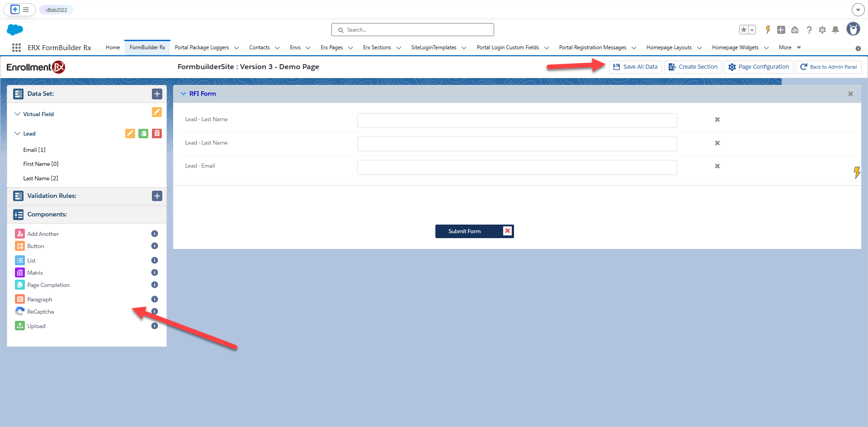Screen dimensions: 868x427
Task: Collapse the RFI Form section
Action: click(x=184, y=94)
